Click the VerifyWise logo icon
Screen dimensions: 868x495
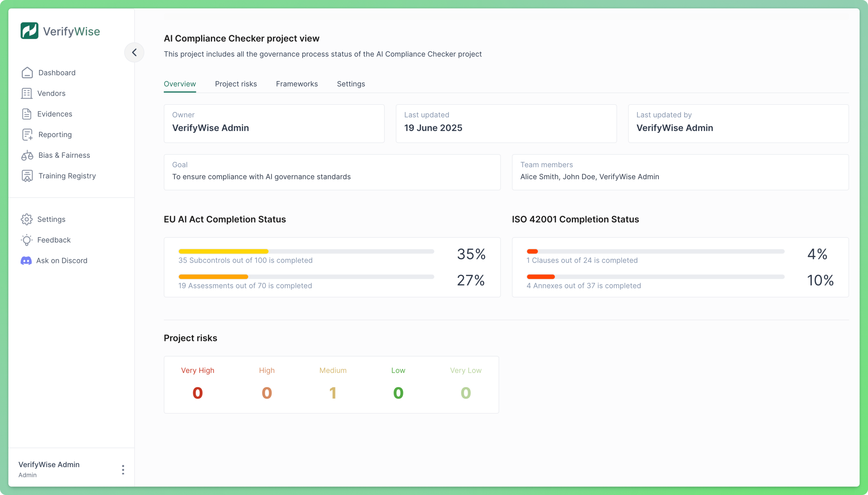(x=29, y=31)
